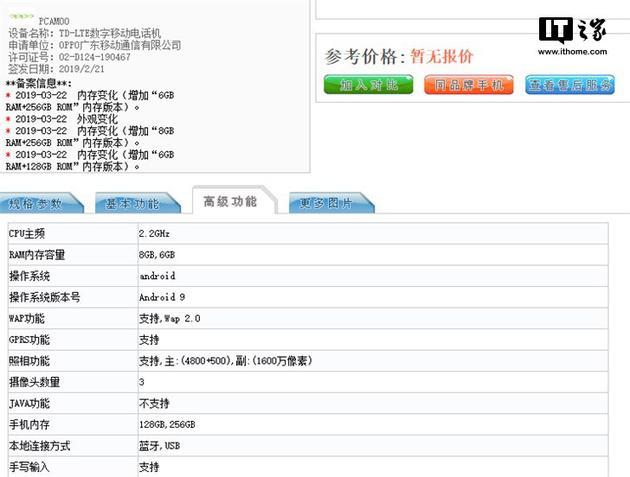Click the 摄像头数量 row label

(35, 382)
